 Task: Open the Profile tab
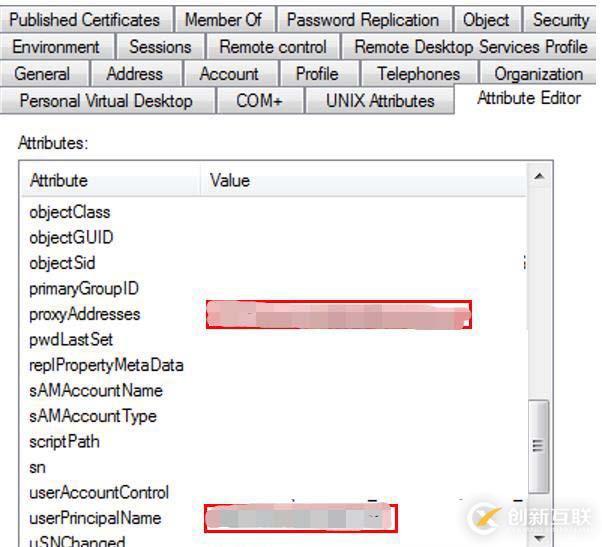pos(318,74)
